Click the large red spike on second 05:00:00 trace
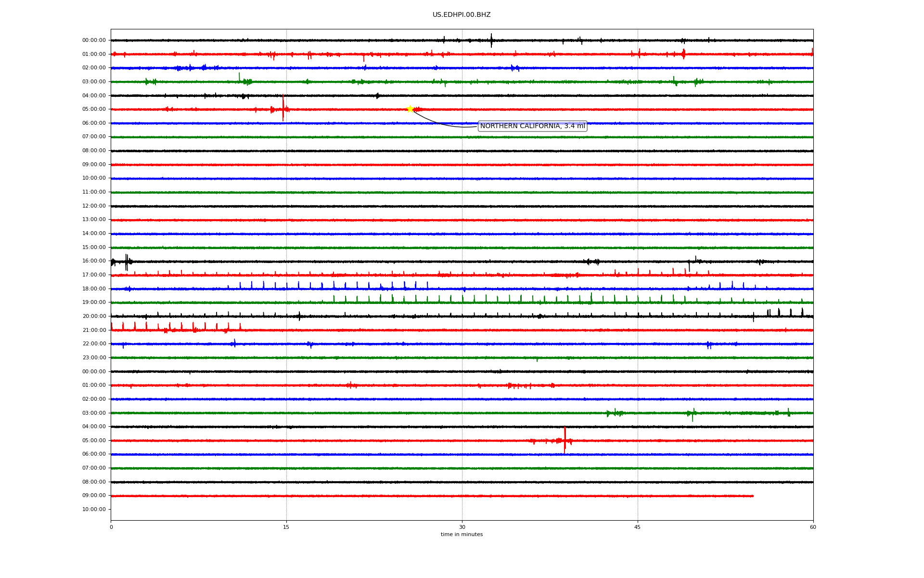This screenshot has height=578, width=924. (x=565, y=439)
